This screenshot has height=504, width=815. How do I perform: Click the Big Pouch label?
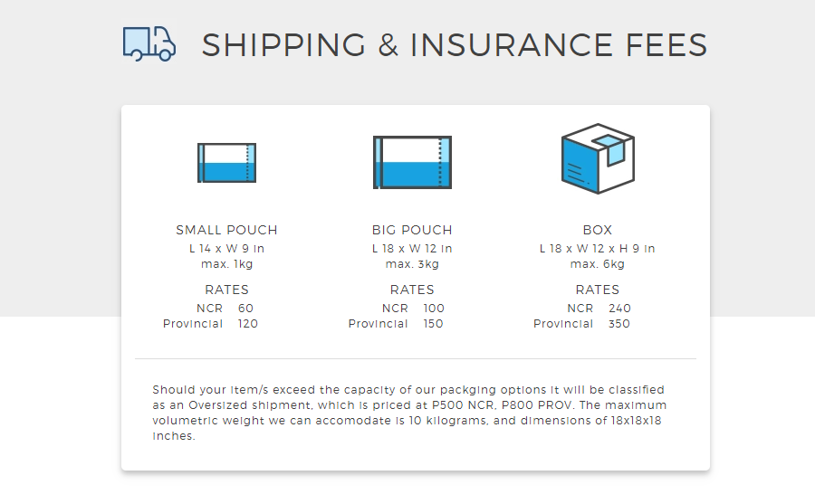(412, 230)
